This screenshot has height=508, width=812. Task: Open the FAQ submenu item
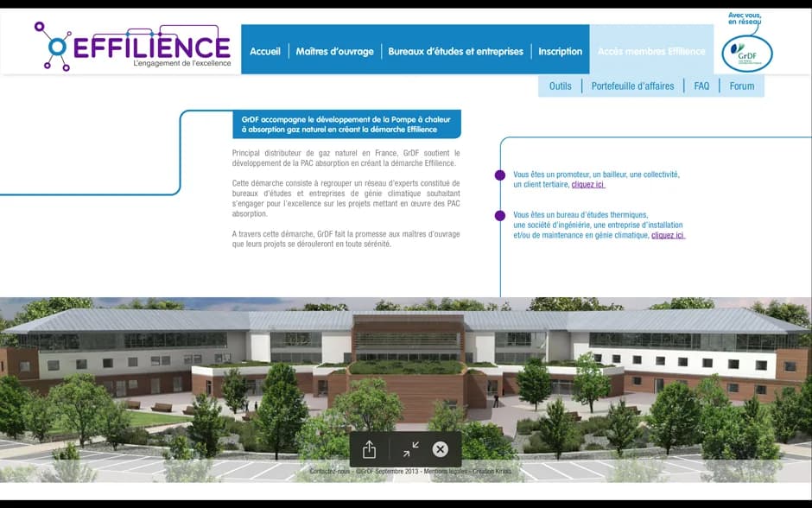click(701, 86)
